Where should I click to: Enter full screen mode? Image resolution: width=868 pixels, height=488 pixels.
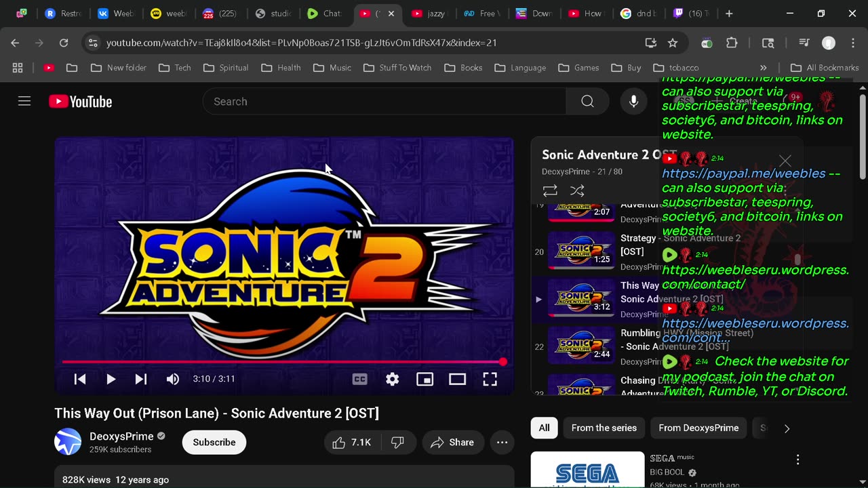click(x=490, y=379)
